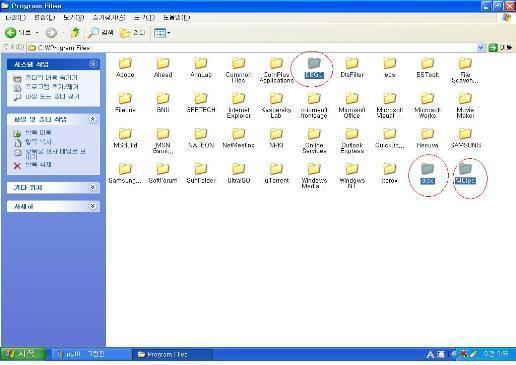
Task: Click the hide contents link in System Tasks
Action: (x=45, y=78)
